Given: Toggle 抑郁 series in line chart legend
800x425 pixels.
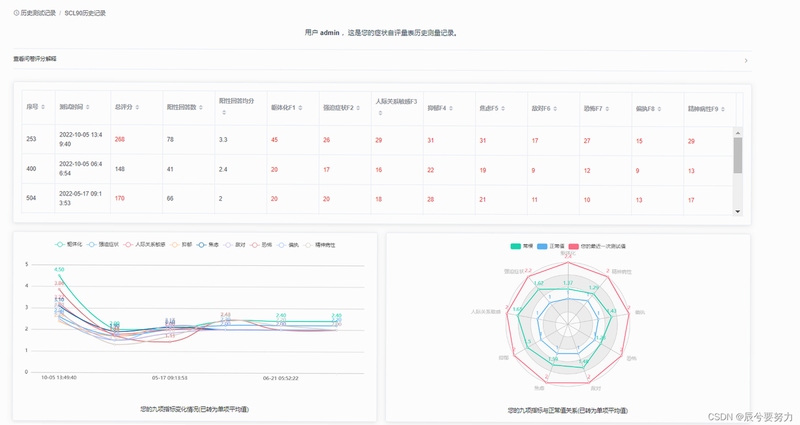Looking at the screenshot, I should pos(181,245).
